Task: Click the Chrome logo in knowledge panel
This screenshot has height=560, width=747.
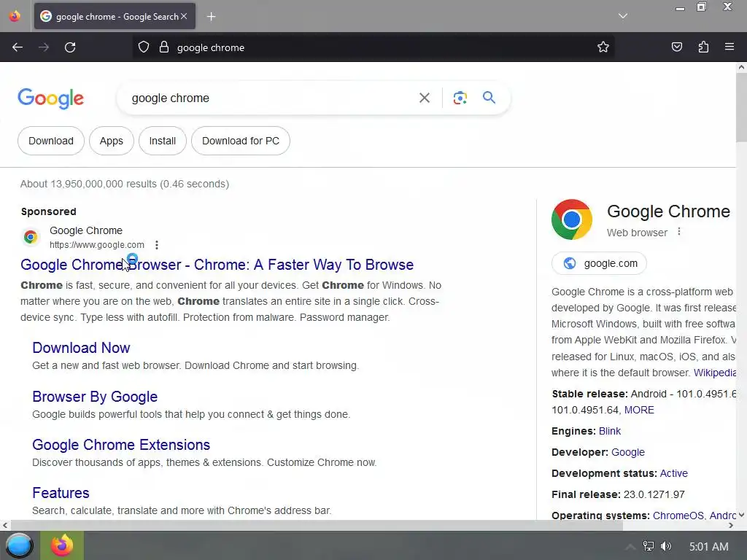Action: click(572, 219)
